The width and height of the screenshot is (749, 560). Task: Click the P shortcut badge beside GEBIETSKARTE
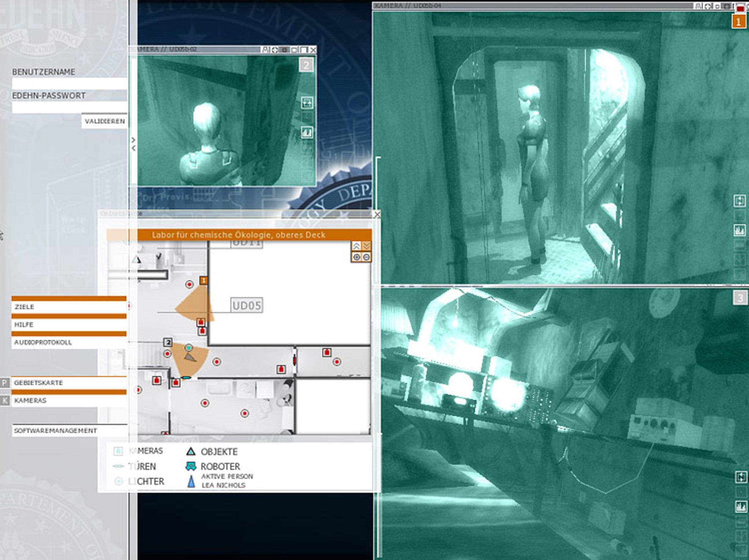[4, 383]
